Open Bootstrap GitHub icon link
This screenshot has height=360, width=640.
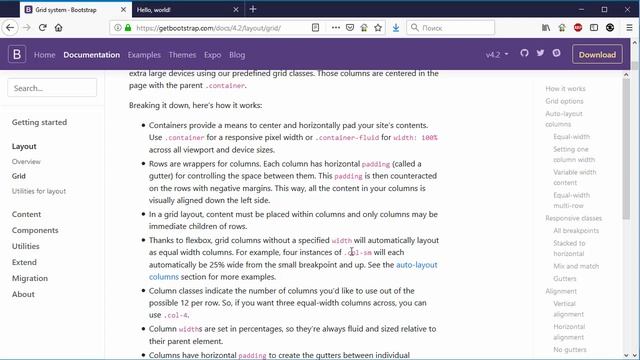[524, 53]
